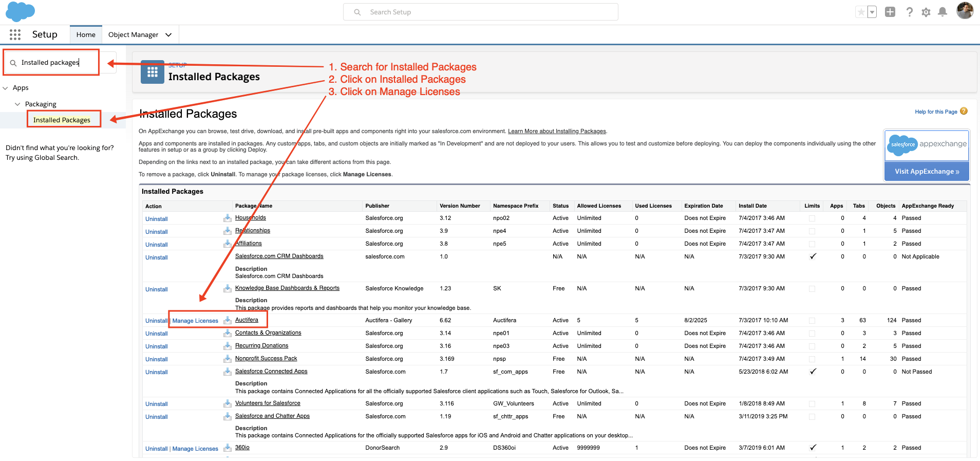Viewport: 980px width, 461px height.
Task: Click the Limits checkmark for 360io row
Action: pos(813,448)
